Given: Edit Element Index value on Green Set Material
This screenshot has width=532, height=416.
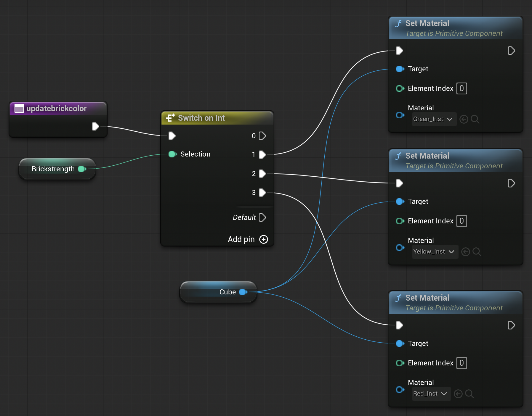Looking at the screenshot, I should [462, 88].
